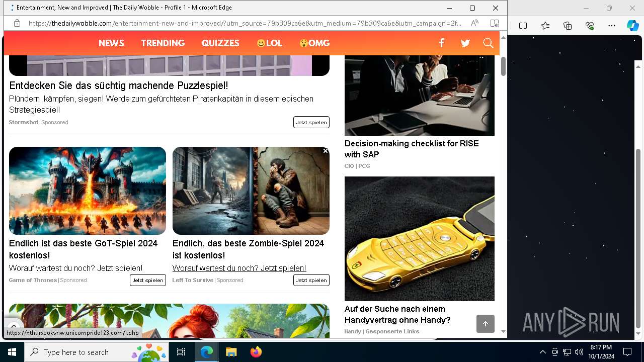The width and height of the screenshot is (644, 362).
Task: Open OMG section
Action: 314,43
